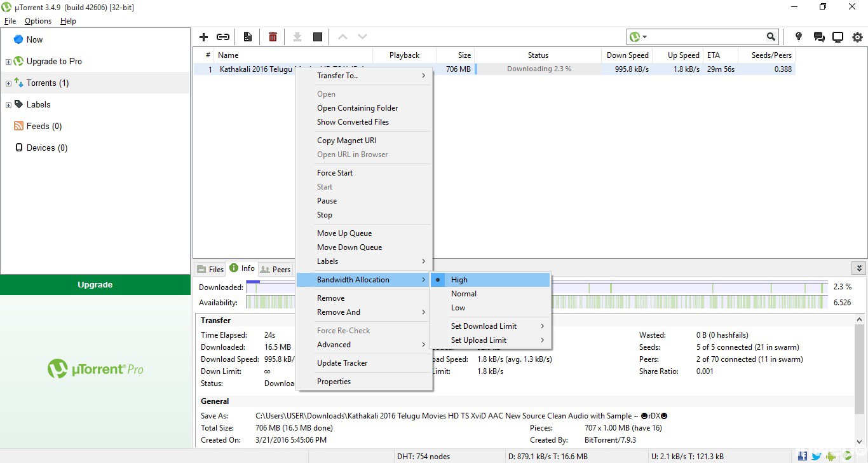
Task: Click the Create New Torrent icon
Action: 248,37
